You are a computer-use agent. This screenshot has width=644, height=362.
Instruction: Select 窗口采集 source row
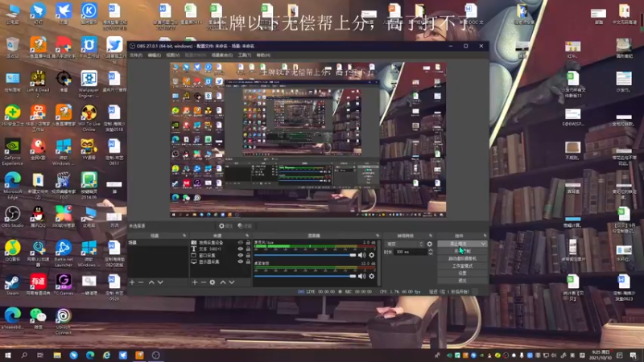(x=221, y=255)
